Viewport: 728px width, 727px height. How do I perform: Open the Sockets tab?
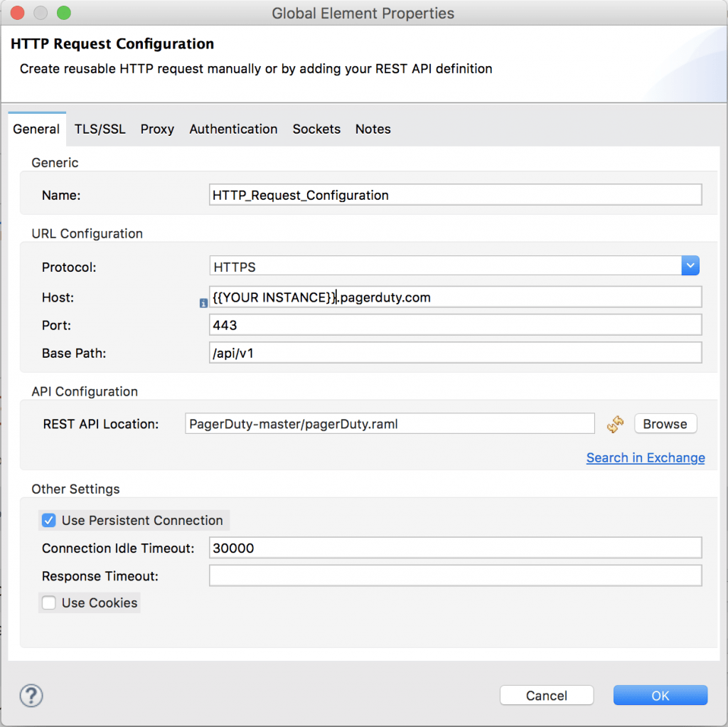click(316, 129)
